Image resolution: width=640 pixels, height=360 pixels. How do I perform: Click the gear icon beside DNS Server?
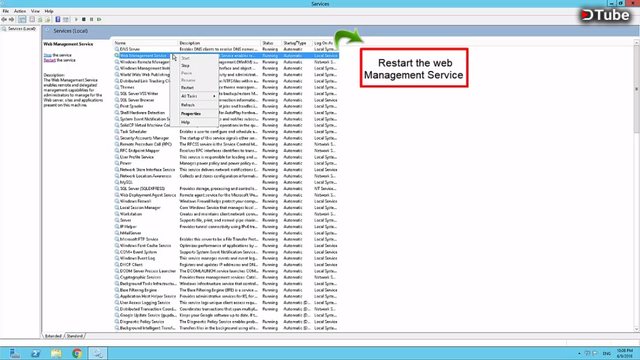click(117, 49)
